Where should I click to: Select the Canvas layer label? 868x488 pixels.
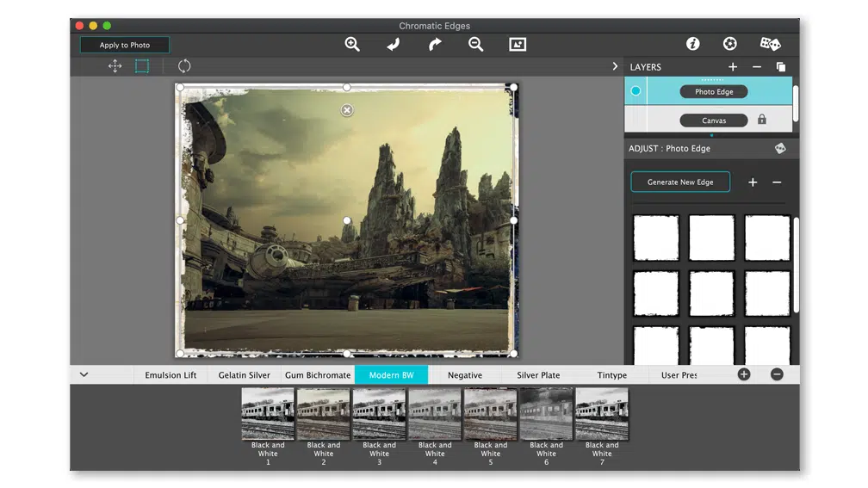pos(714,120)
